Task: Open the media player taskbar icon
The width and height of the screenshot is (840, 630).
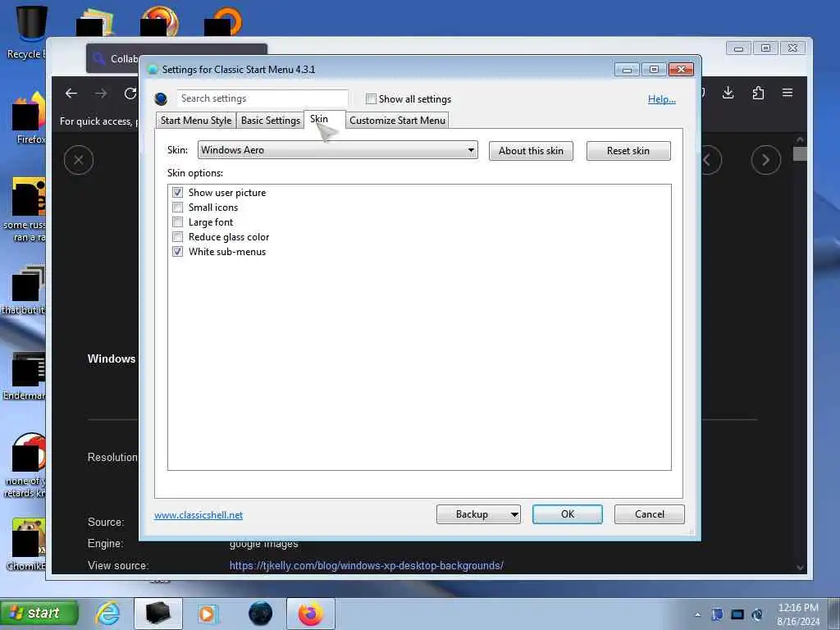Action: coord(208,614)
